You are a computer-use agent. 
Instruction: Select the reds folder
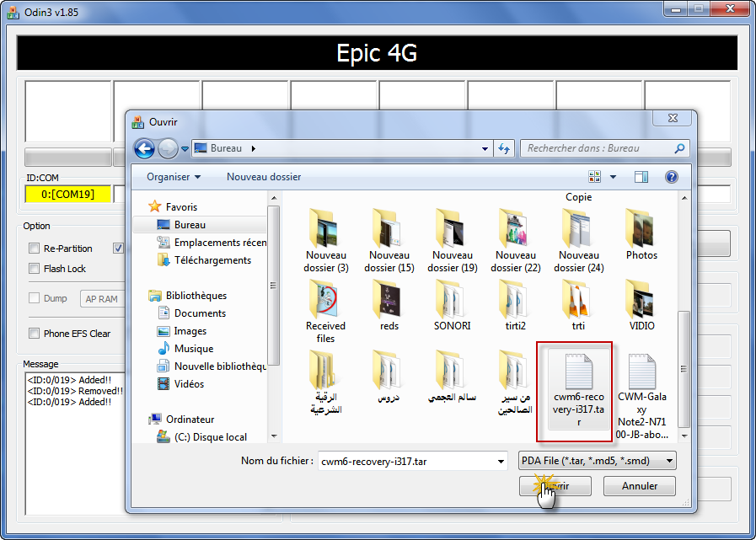(x=389, y=305)
